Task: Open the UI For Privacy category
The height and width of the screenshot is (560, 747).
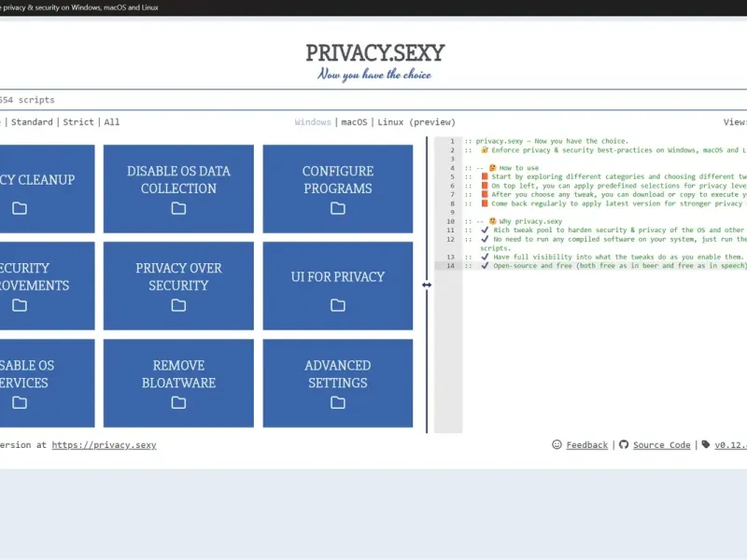Action: 338,286
